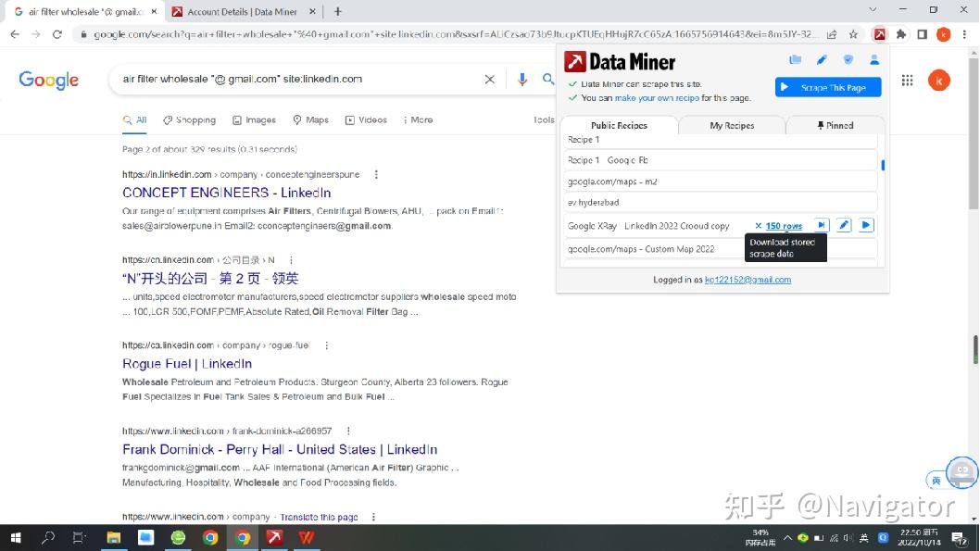Show hidden system tray icons chevron

tap(787, 538)
